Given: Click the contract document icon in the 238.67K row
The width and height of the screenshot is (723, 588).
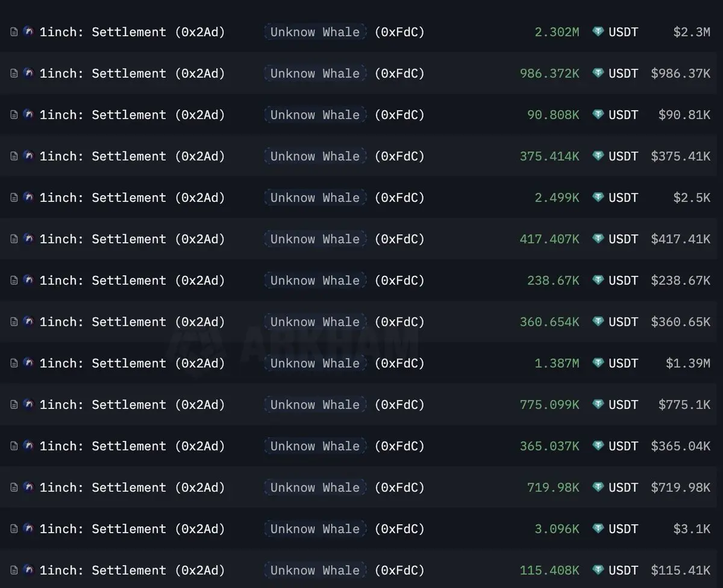Looking at the screenshot, I should (14, 280).
